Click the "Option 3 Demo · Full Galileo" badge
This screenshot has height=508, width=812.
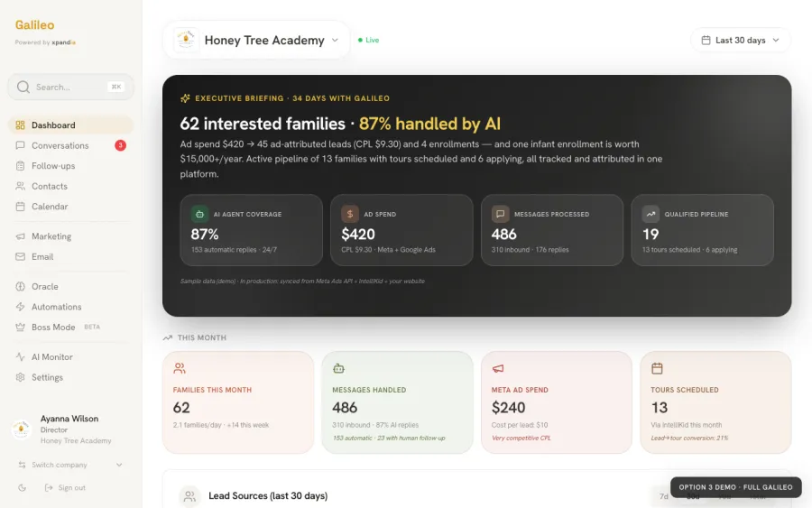(736, 487)
